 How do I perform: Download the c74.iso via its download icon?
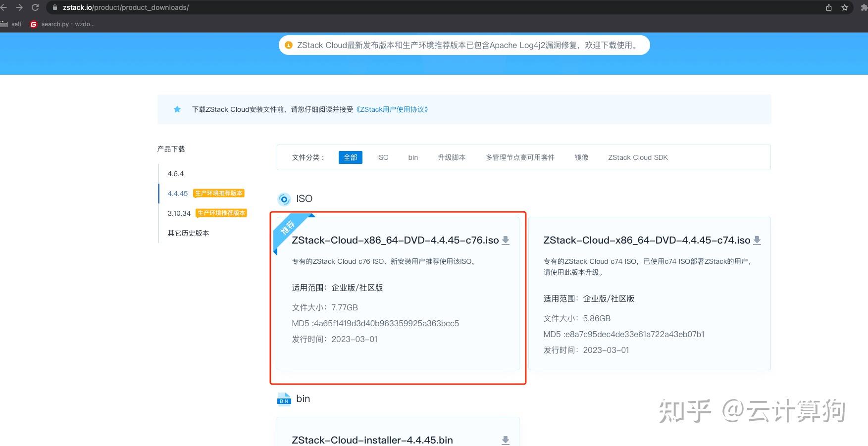(757, 241)
